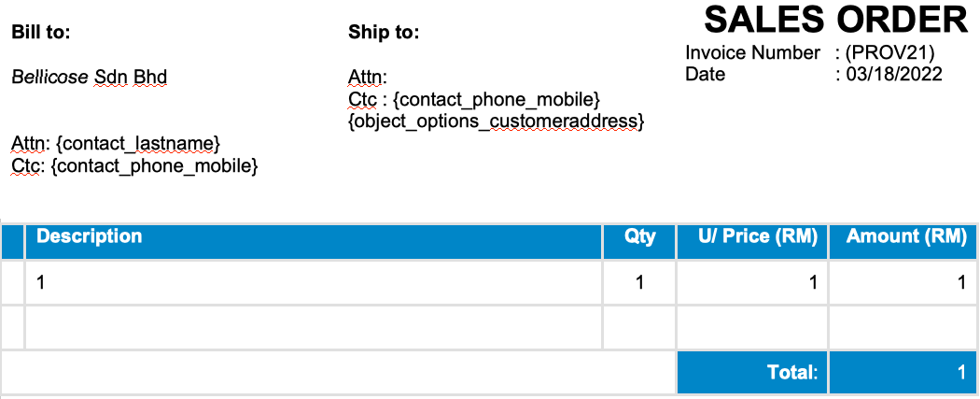This screenshot has height=399, width=980.
Task: Click the total amount value cell
Action: click(903, 373)
